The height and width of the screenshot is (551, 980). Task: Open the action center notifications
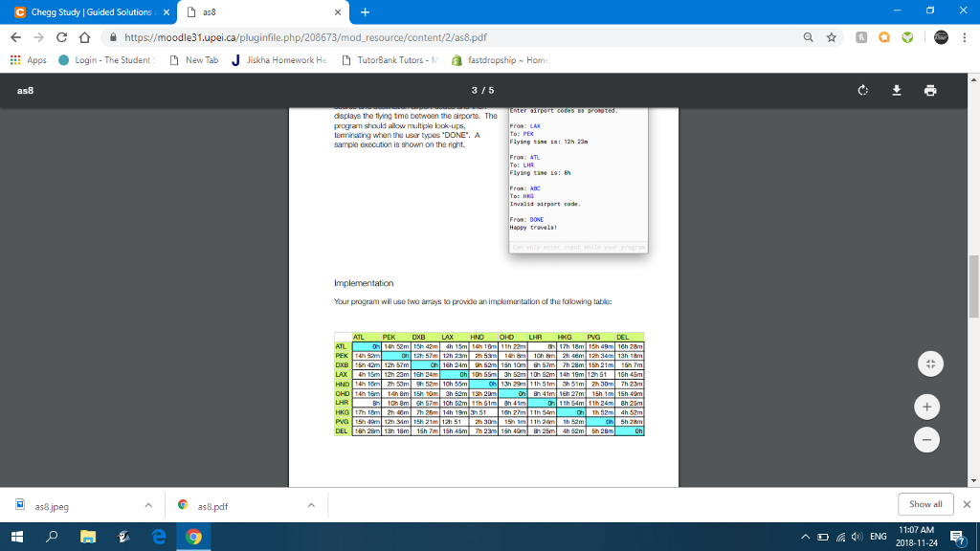click(957, 538)
